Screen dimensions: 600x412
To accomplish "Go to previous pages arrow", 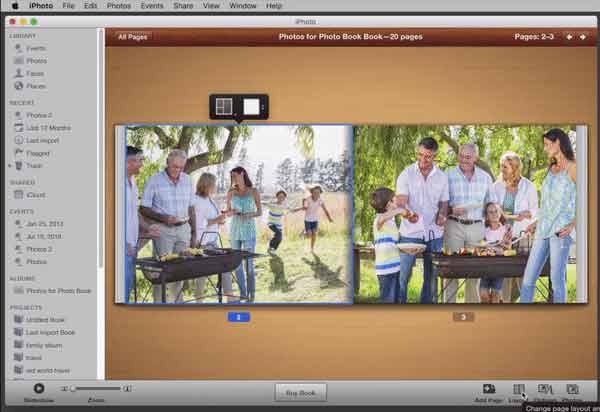I will pyautogui.click(x=569, y=37).
